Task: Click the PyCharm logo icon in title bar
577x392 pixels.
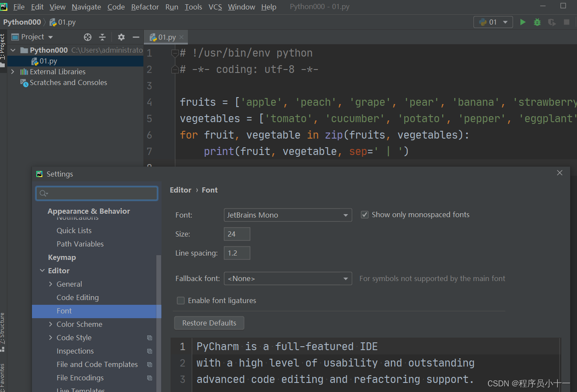Action: (x=4, y=6)
